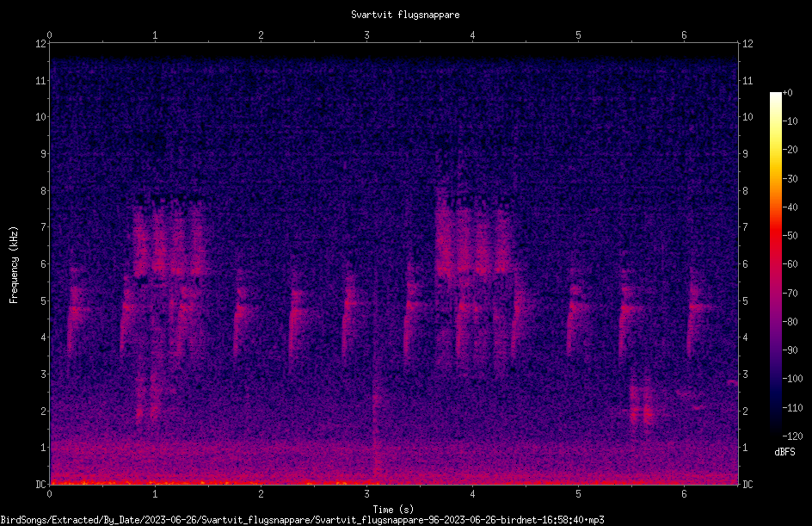Click the right-axis 'DC' frequency label
The height and width of the screenshot is (526, 812).
pyautogui.click(x=747, y=484)
